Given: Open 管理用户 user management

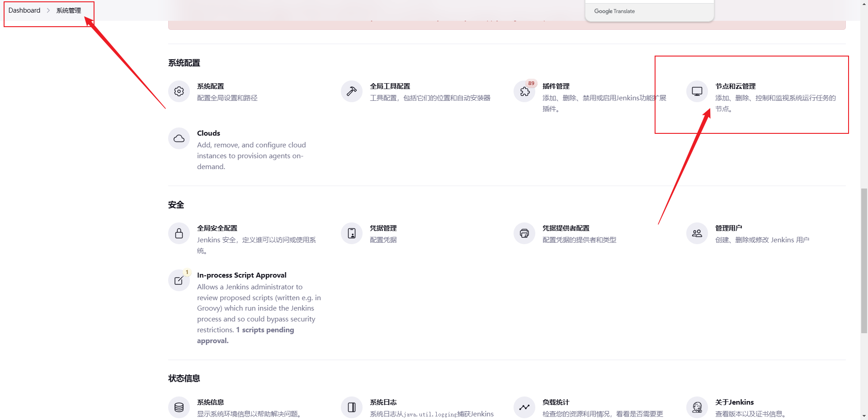Looking at the screenshot, I should tap(729, 228).
